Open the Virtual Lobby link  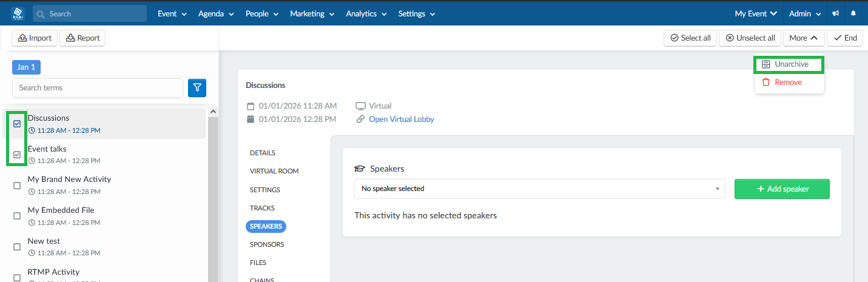(402, 119)
